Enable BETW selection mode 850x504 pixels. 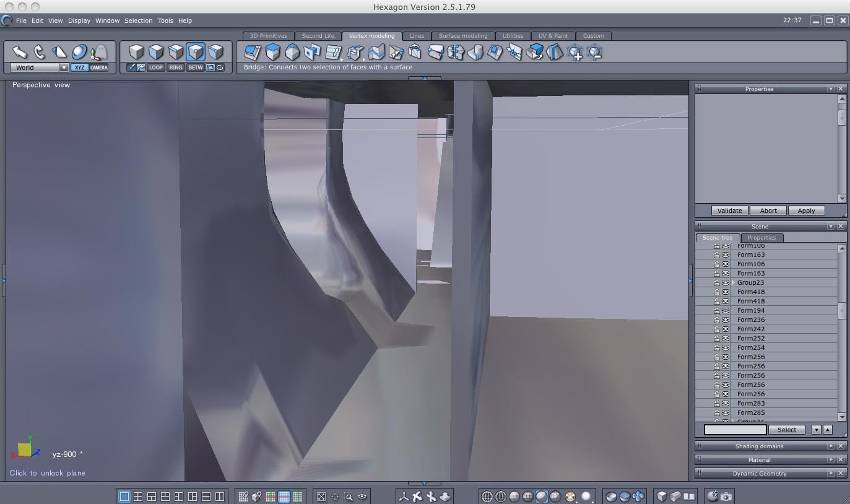coord(196,67)
